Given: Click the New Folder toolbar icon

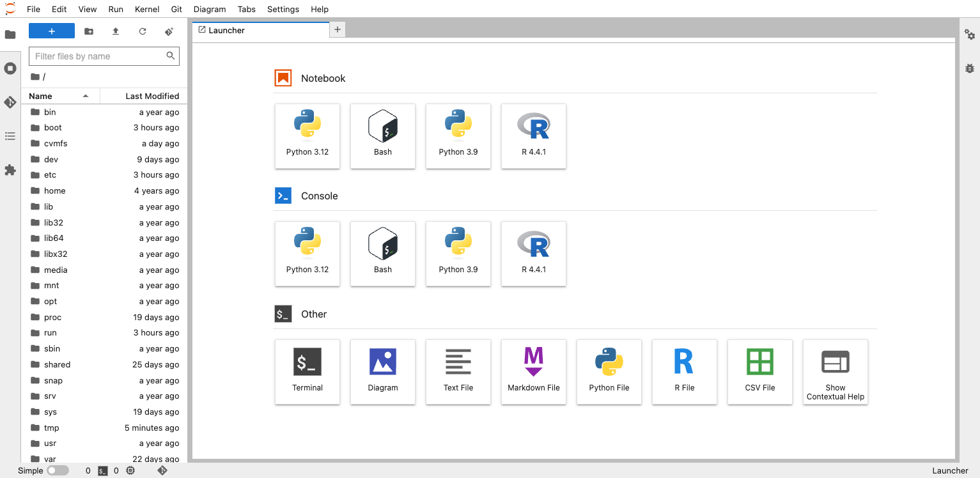Looking at the screenshot, I should (x=89, y=31).
